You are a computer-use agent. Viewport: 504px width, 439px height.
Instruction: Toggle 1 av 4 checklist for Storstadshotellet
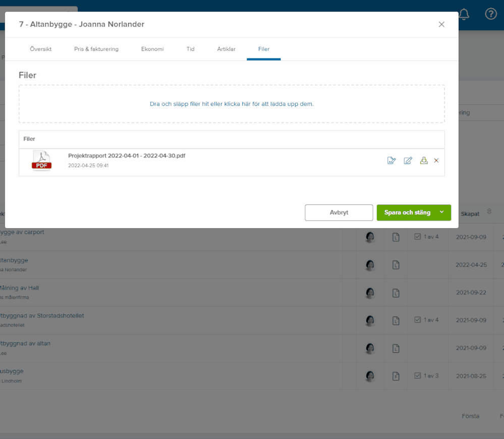pyautogui.click(x=418, y=320)
